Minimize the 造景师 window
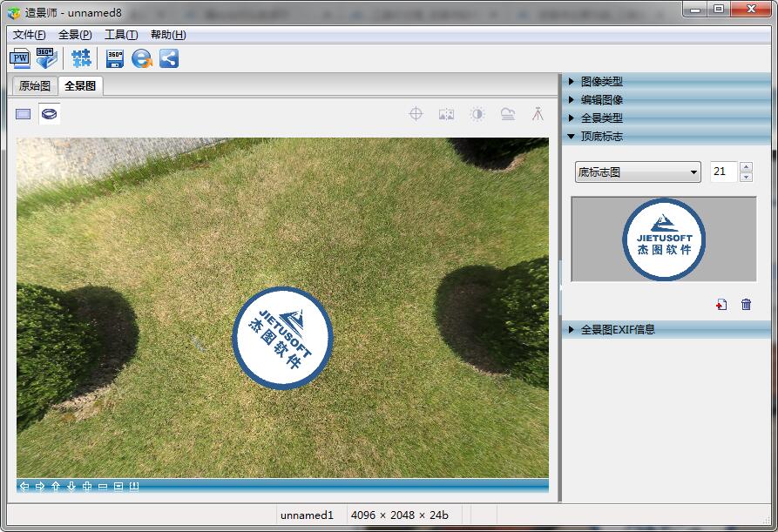 click(695, 9)
